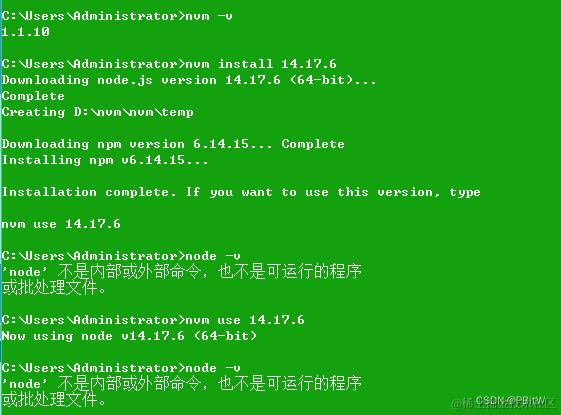
Task: Click the final '或批处理文件。' line
Action: pyautogui.click(x=54, y=400)
